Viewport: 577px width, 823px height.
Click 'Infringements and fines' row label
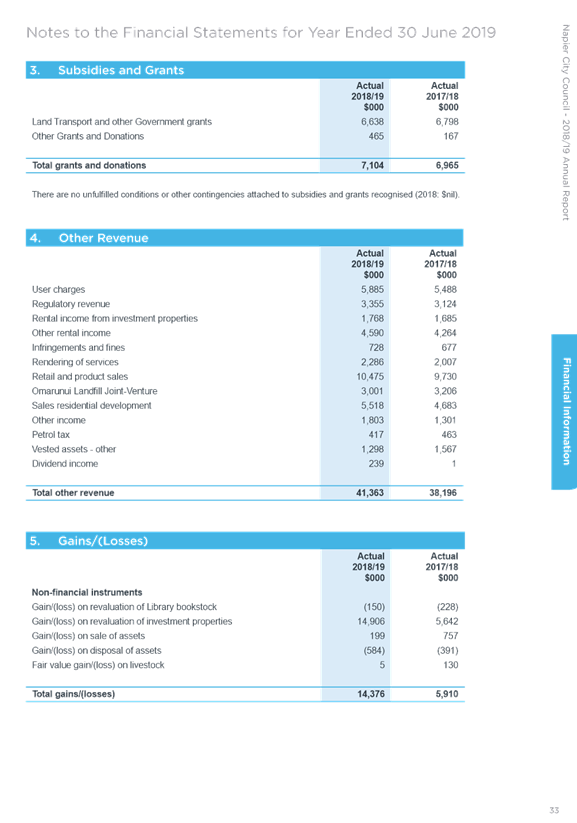[78, 348]
